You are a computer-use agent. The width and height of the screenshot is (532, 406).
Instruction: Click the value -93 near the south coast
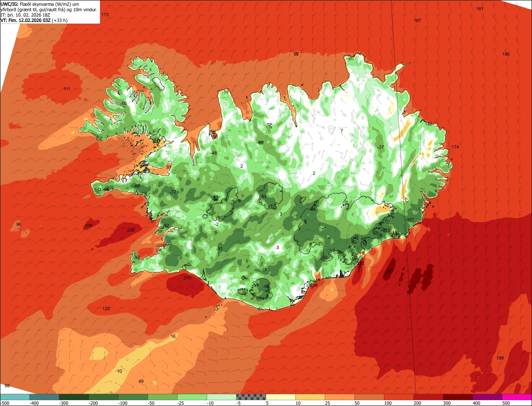point(324,258)
